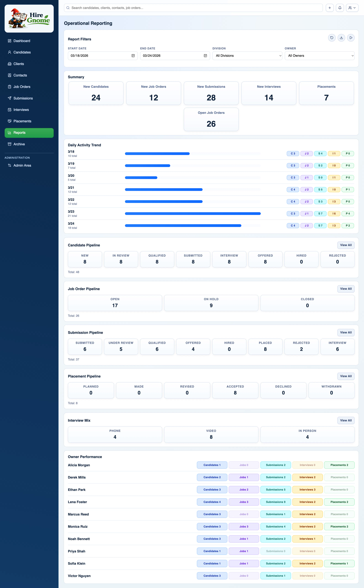364x588 pixels.
Task: Click the 'WITHDRAWN' placement pipeline tile
Action: 332,390
